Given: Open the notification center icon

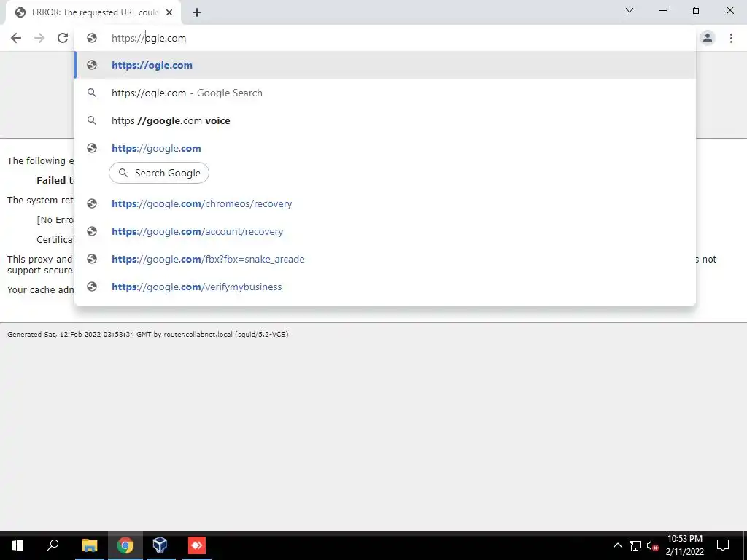Looking at the screenshot, I should 723,545.
